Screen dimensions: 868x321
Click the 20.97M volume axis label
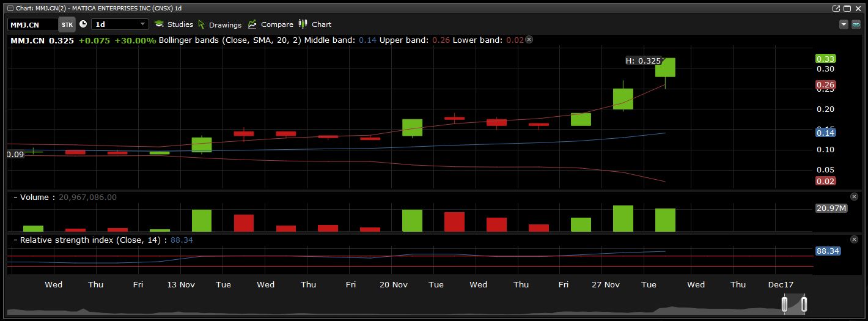click(831, 208)
